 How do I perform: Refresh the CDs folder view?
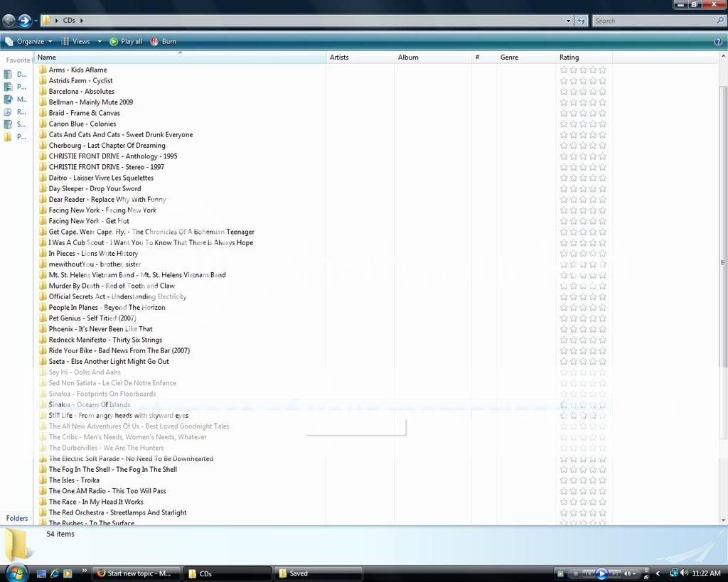pyautogui.click(x=581, y=21)
